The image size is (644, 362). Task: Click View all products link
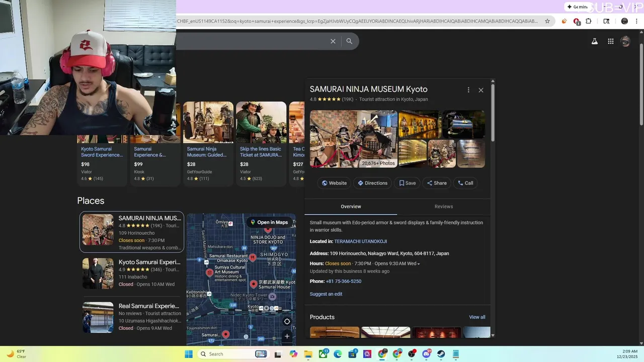coord(477,317)
